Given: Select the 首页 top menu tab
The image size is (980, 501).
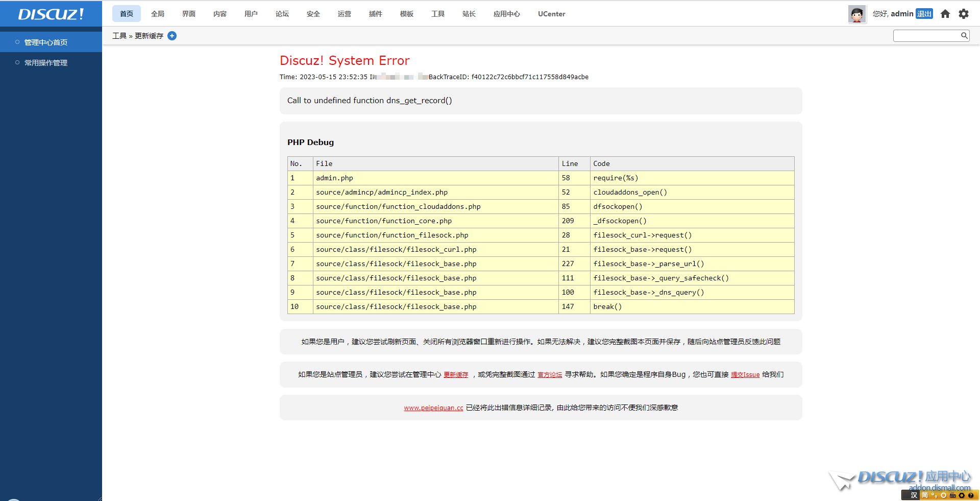Looking at the screenshot, I should pos(127,14).
